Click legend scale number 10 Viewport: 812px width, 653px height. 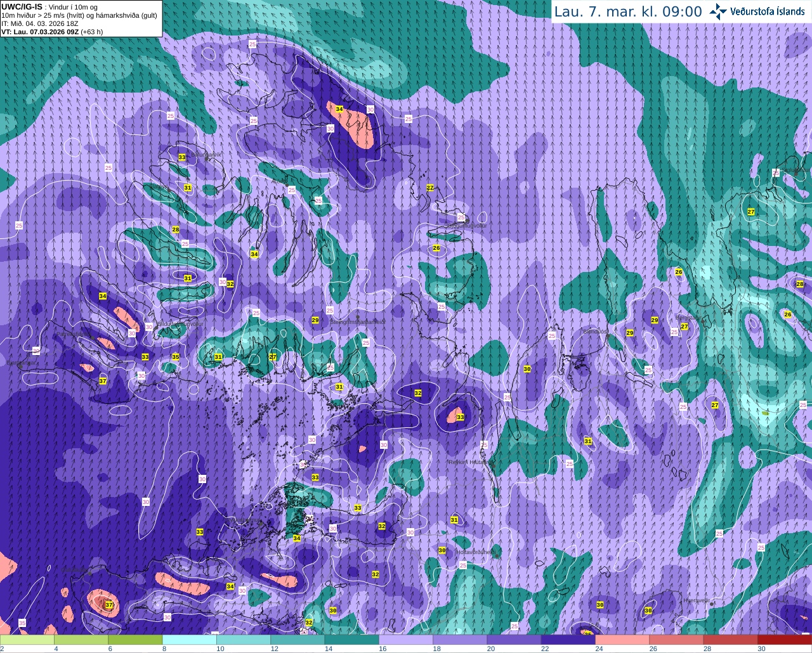219,649
